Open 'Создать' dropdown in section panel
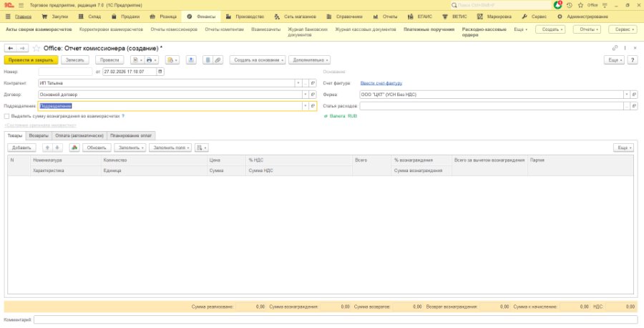 550,29
